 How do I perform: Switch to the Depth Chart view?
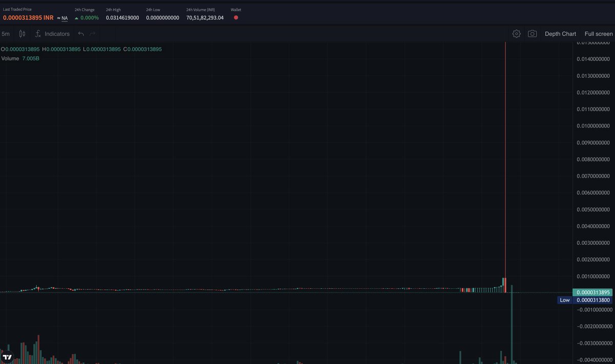pyautogui.click(x=560, y=33)
